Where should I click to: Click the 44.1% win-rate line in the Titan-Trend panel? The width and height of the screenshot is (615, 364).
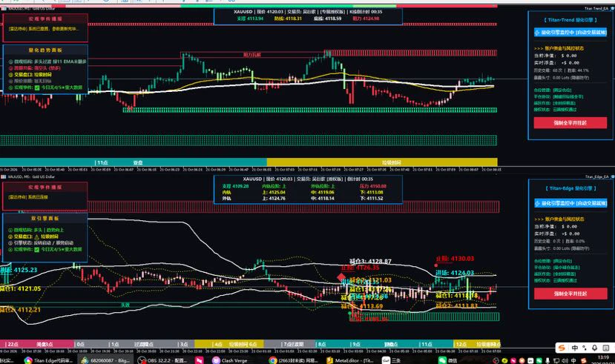pyautogui.click(x=562, y=70)
